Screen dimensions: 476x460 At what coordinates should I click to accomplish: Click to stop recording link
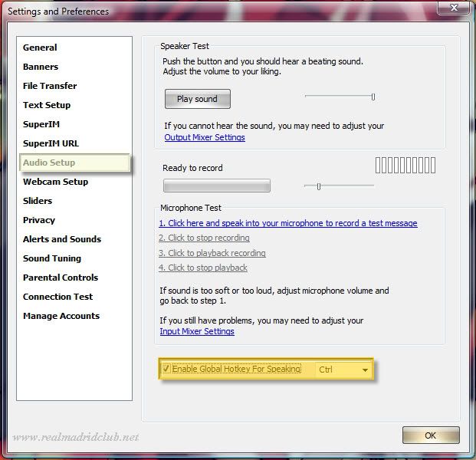click(204, 238)
